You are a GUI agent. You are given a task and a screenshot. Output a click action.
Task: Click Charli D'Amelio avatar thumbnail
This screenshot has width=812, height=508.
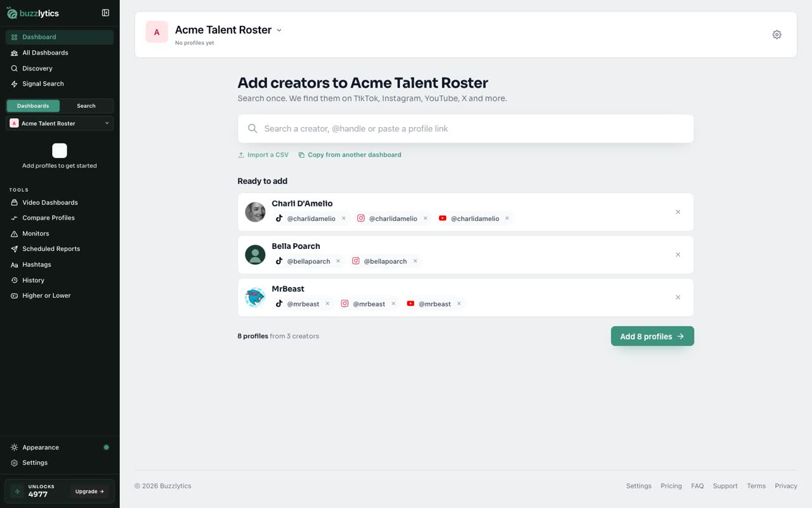[255, 212]
